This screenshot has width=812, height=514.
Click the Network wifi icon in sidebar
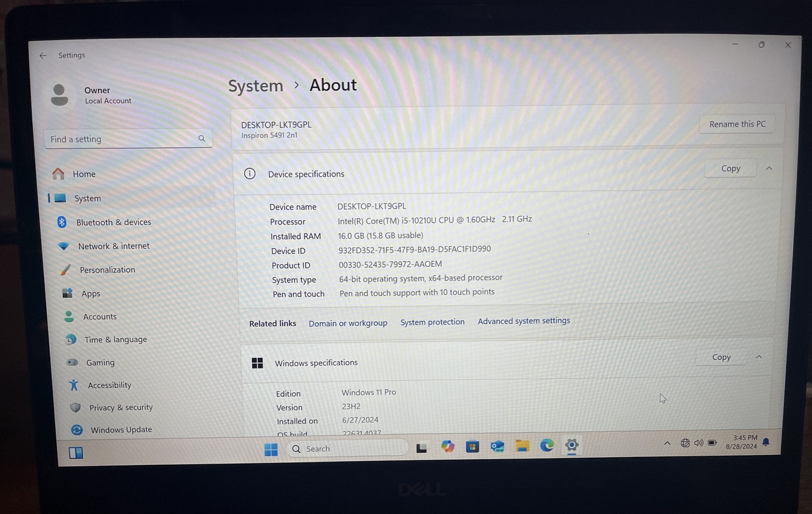(x=64, y=246)
